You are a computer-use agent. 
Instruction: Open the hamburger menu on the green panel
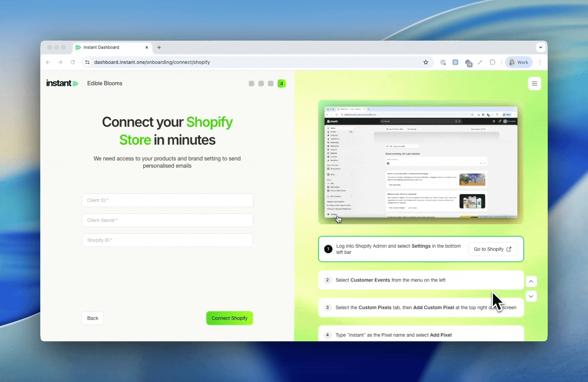click(x=534, y=83)
